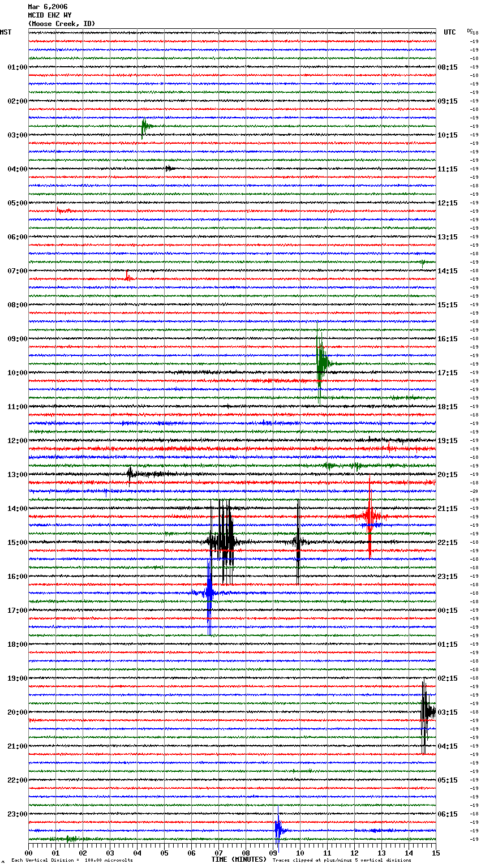Click the 06:15 UTC label
Viewport: 481px width, 868px height.
tap(448, 814)
